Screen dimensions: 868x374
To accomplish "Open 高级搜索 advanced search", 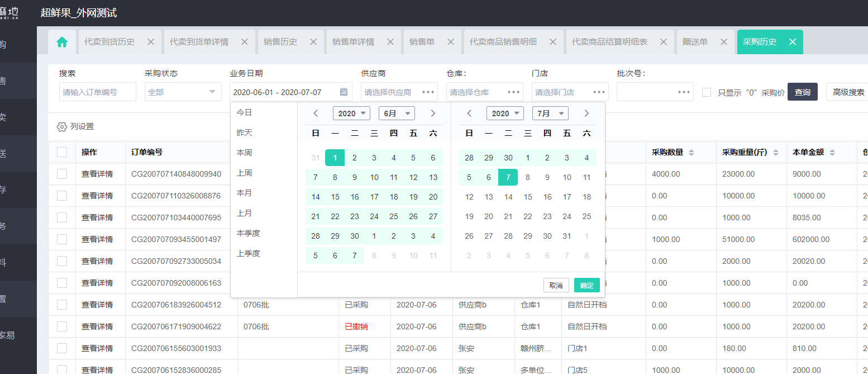I will click(x=848, y=92).
